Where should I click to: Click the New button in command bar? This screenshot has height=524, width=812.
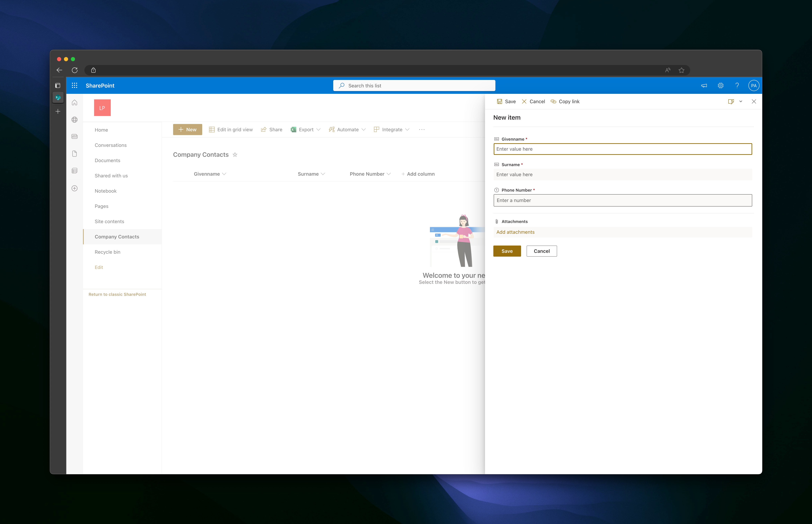coord(187,129)
